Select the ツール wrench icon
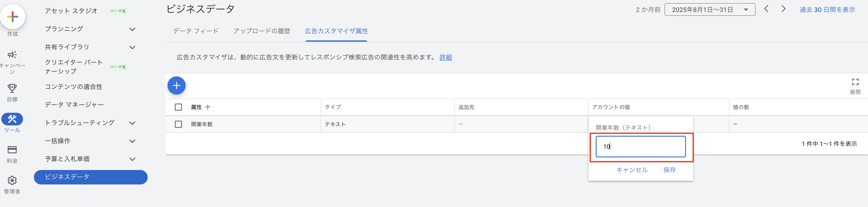The height and width of the screenshot is (207, 868). [x=12, y=119]
